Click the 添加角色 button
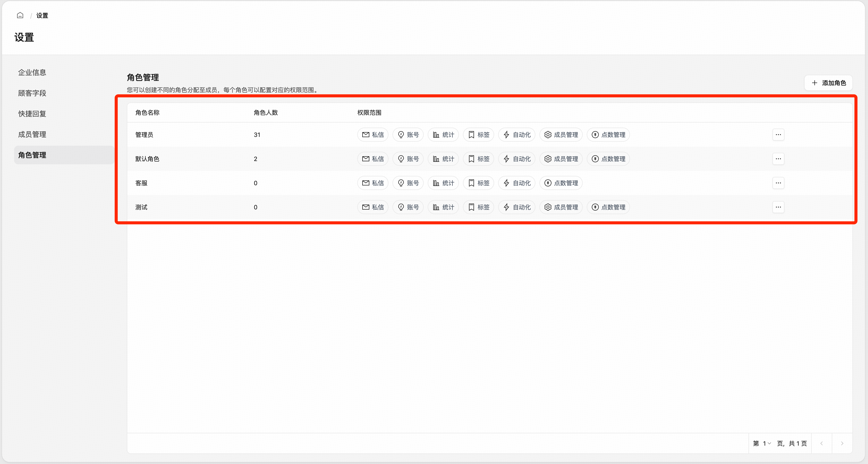The height and width of the screenshot is (464, 868). click(828, 83)
